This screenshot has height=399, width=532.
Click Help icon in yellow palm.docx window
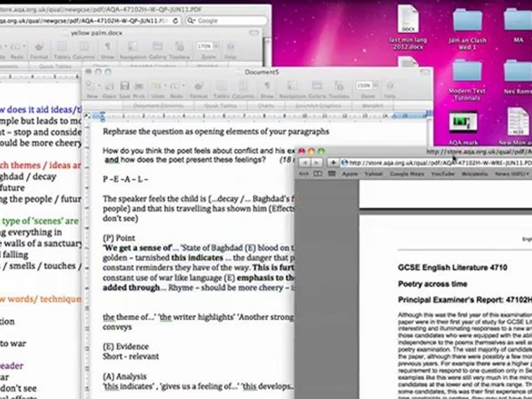(x=230, y=47)
